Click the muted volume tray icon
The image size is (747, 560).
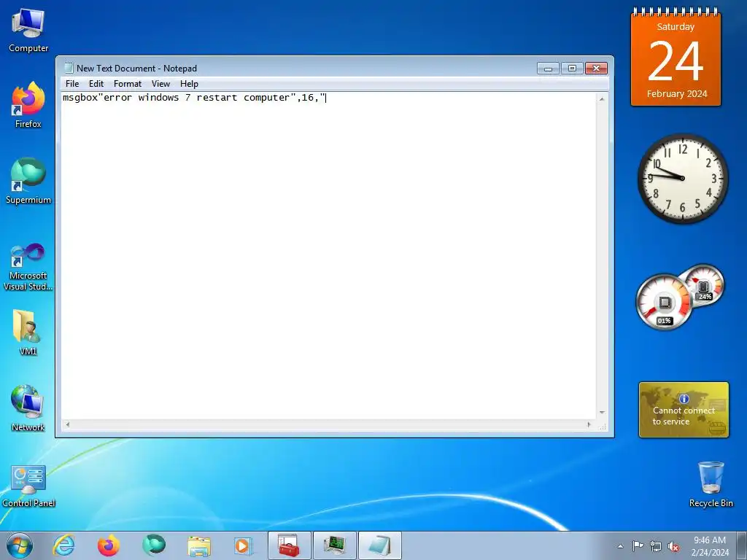pyautogui.click(x=673, y=546)
